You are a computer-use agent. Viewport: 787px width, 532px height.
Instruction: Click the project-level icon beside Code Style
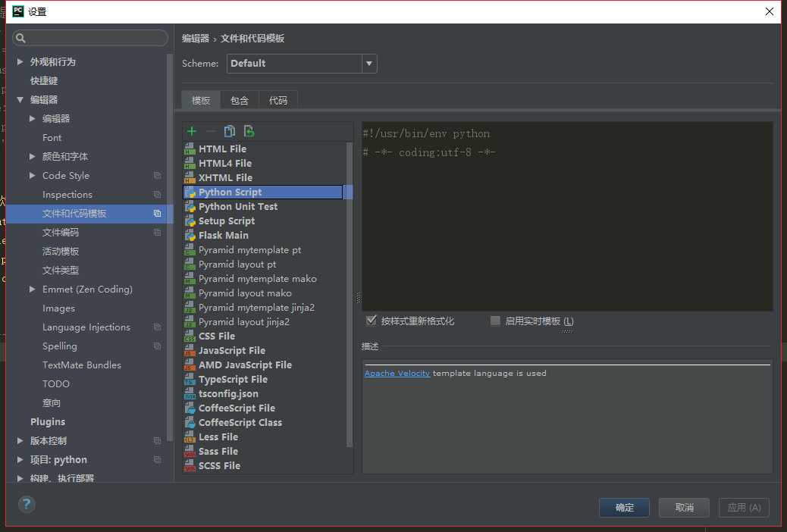(157, 176)
